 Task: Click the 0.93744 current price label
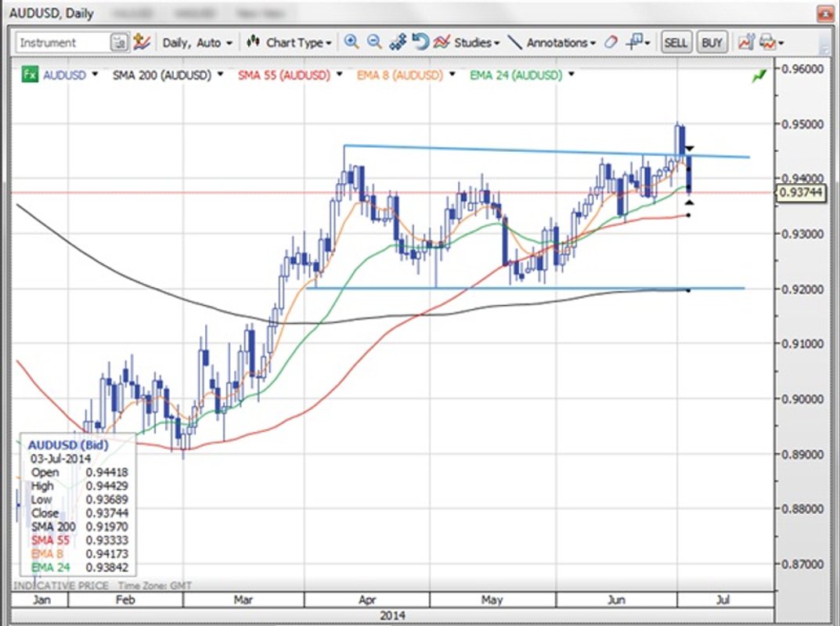coord(803,192)
